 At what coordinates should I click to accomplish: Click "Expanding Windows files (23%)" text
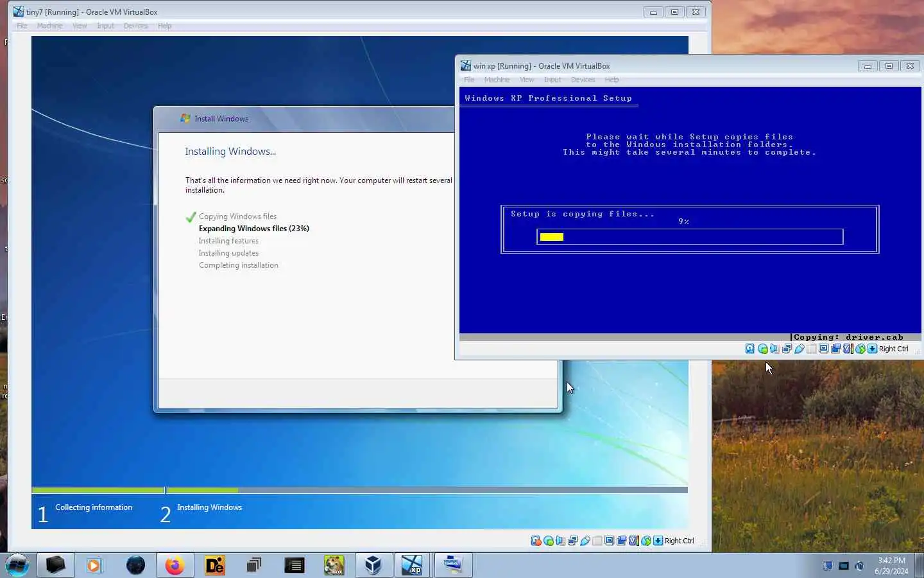coord(254,229)
